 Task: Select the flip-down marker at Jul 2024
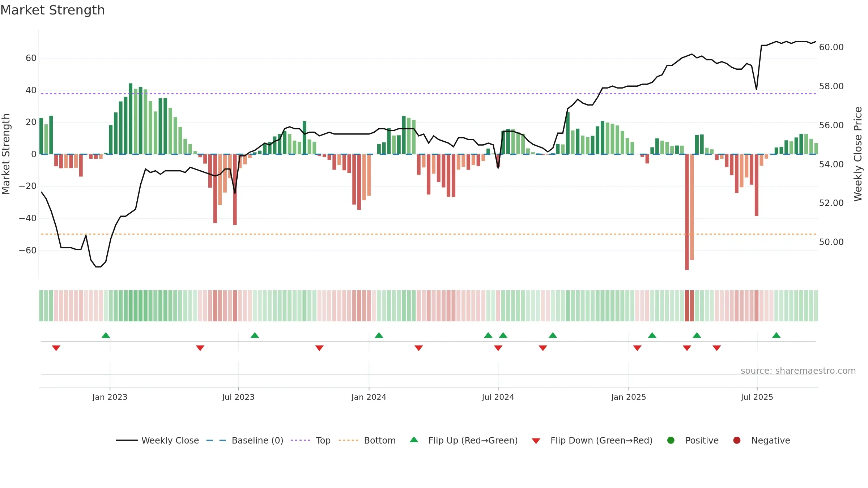tap(498, 348)
